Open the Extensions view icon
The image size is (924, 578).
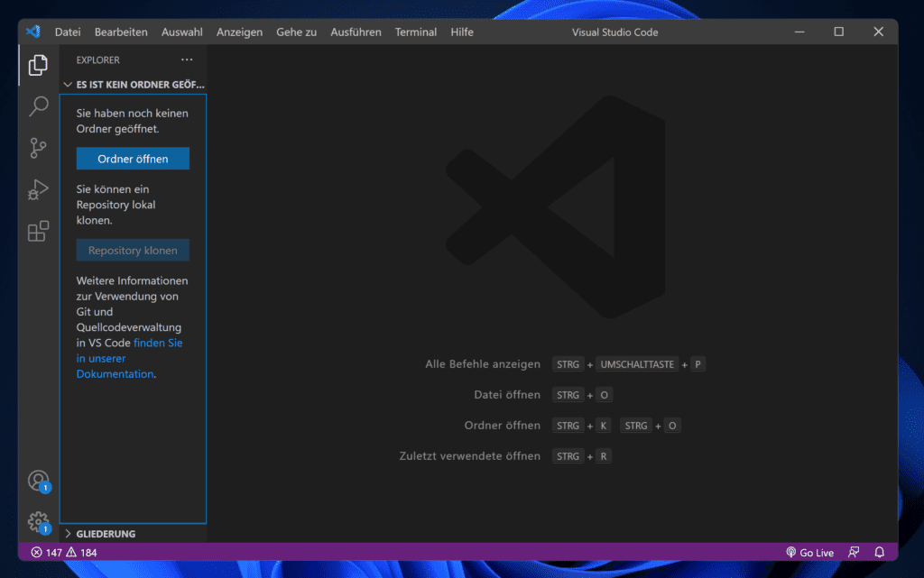(38, 232)
